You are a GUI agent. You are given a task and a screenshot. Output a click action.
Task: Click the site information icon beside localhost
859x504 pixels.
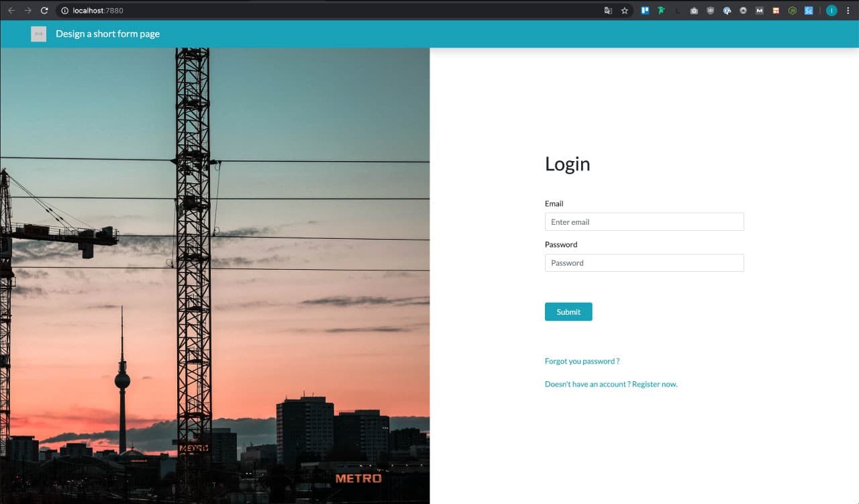click(65, 11)
